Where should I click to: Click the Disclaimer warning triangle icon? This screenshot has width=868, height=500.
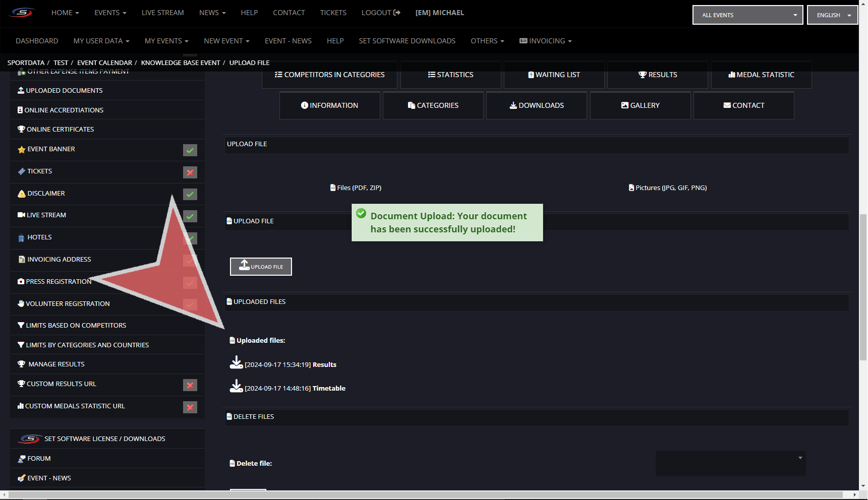click(22, 194)
